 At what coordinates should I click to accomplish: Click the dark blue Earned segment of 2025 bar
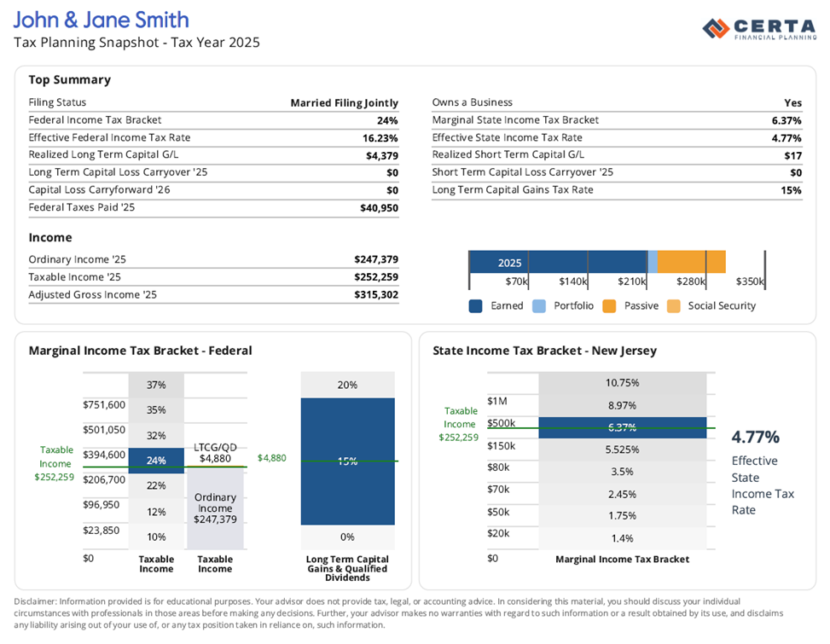[x=559, y=262]
